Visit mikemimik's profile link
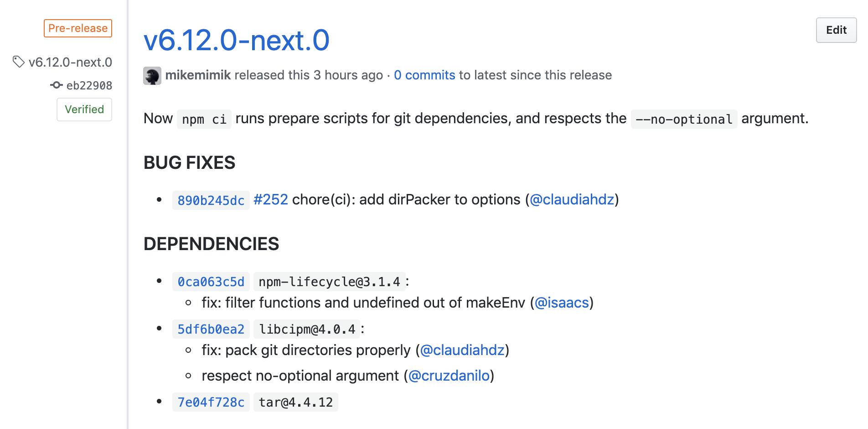868x429 pixels. pos(198,75)
